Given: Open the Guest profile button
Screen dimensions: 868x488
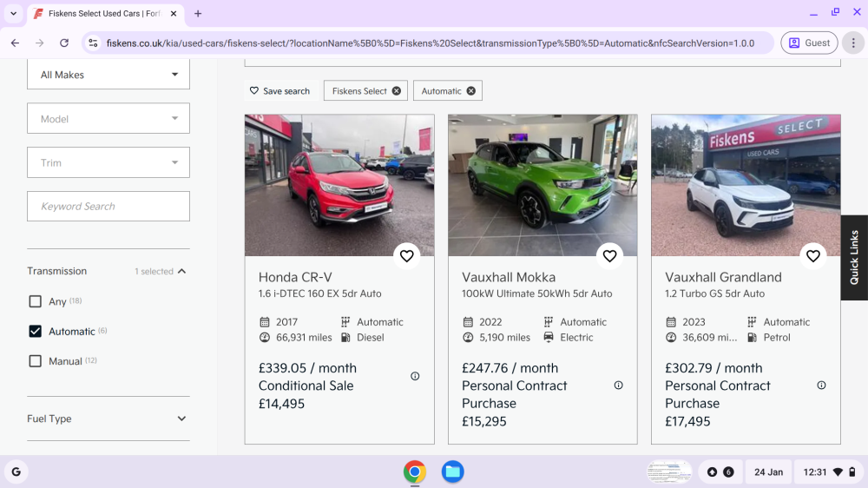Looking at the screenshot, I should click(x=809, y=43).
